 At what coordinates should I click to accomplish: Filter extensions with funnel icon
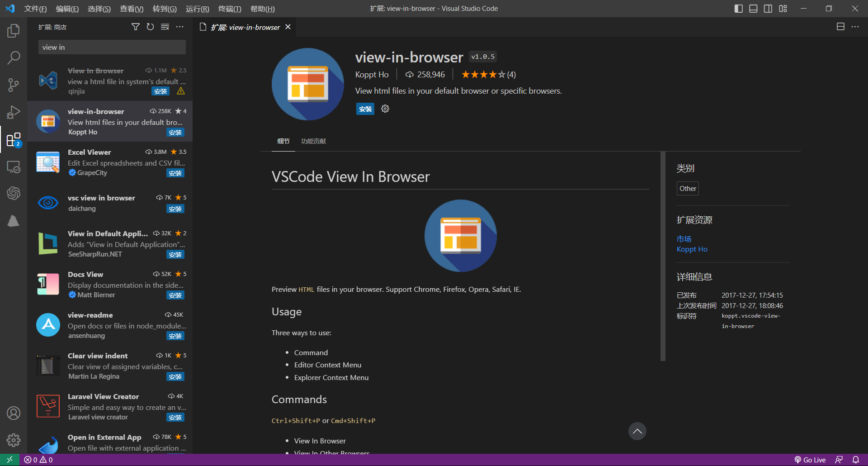pyautogui.click(x=135, y=27)
